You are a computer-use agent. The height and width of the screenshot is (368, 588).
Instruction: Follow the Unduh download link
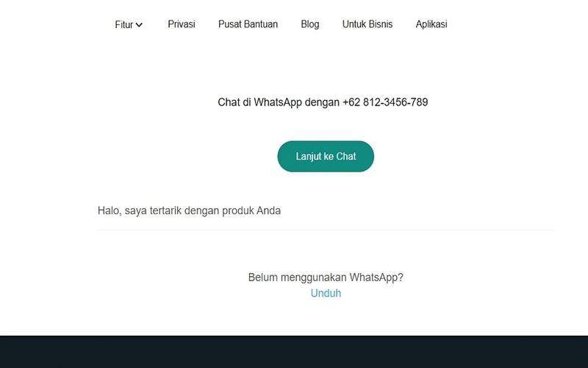[326, 293]
